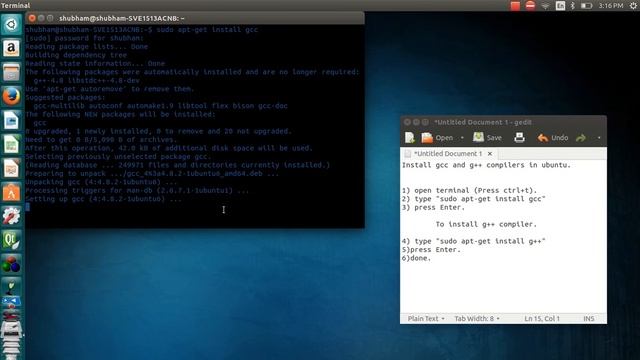Image resolution: width=640 pixels, height=360 pixels.
Task: Open LibreOffice Writer from dock
Action: point(11,121)
